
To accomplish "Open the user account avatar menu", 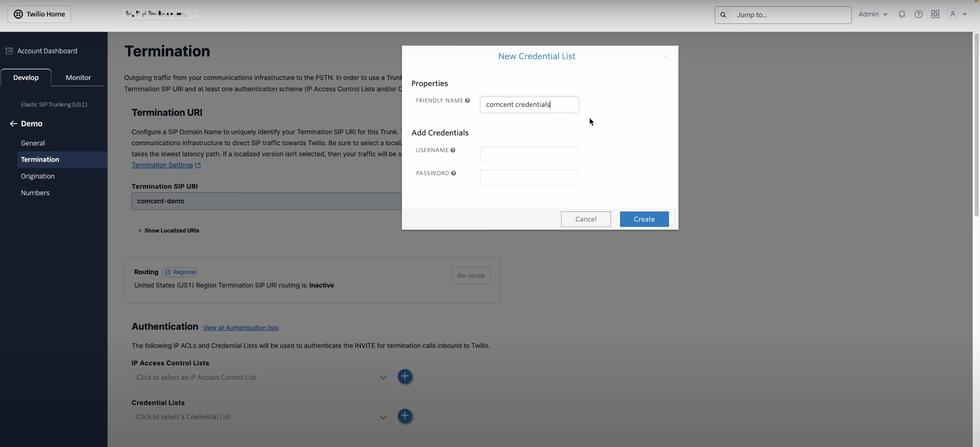I will 952,14.
